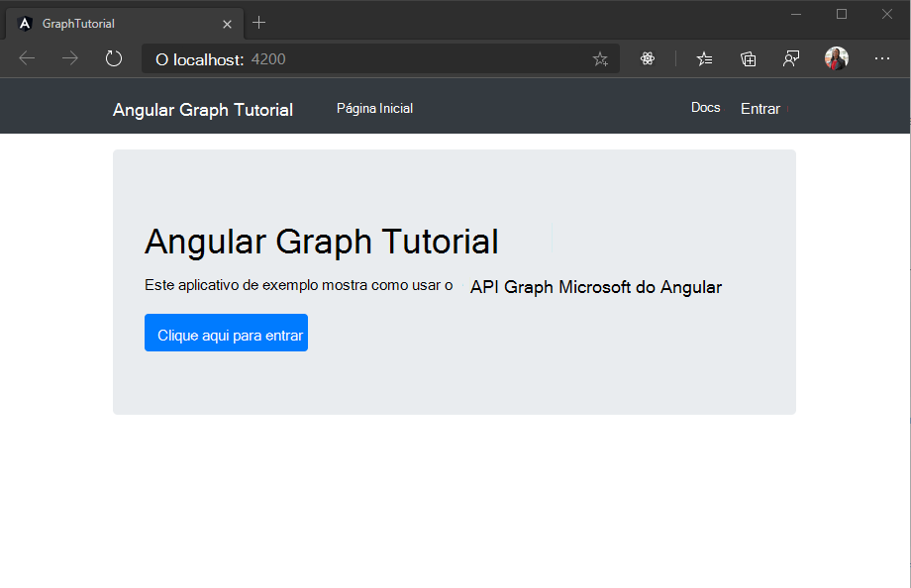Minimize the browser window
Viewport: 911px width, 588px height.
[x=796, y=15]
